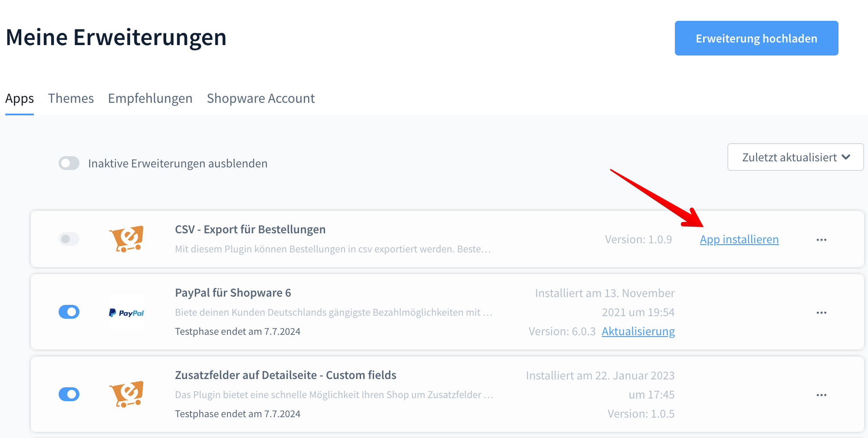868x438 pixels.
Task: Disable the Zusatzfelder auf Detailseite toggle
Action: (69, 394)
